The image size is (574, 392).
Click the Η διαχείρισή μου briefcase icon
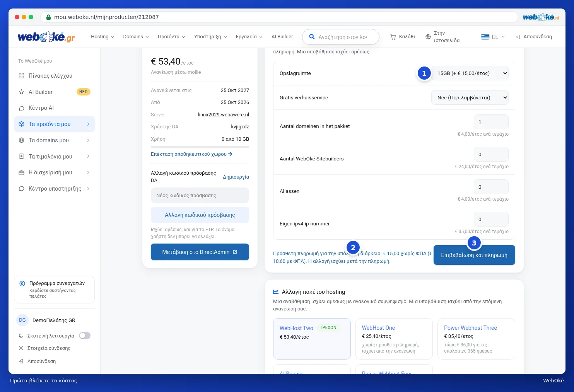(21, 172)
